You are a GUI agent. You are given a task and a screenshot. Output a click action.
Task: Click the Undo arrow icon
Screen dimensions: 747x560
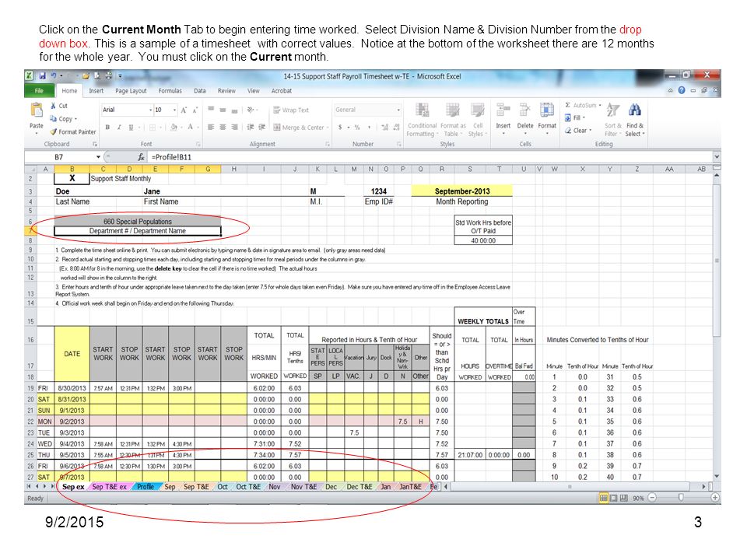54,75
